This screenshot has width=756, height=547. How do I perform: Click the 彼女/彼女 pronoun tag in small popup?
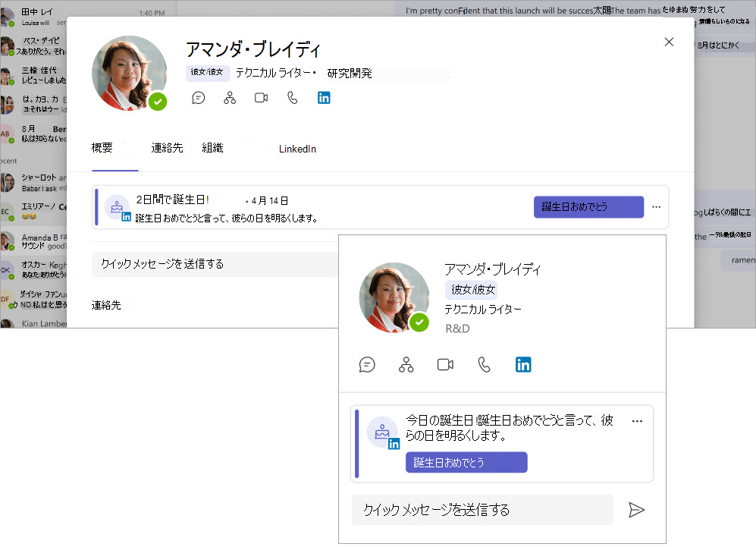(x=472, y=289)
